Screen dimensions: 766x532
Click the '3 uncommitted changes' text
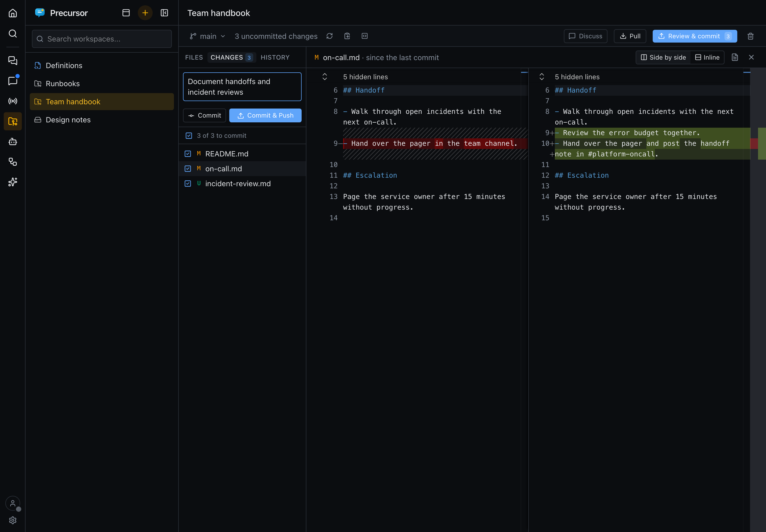tap(276, 36)
